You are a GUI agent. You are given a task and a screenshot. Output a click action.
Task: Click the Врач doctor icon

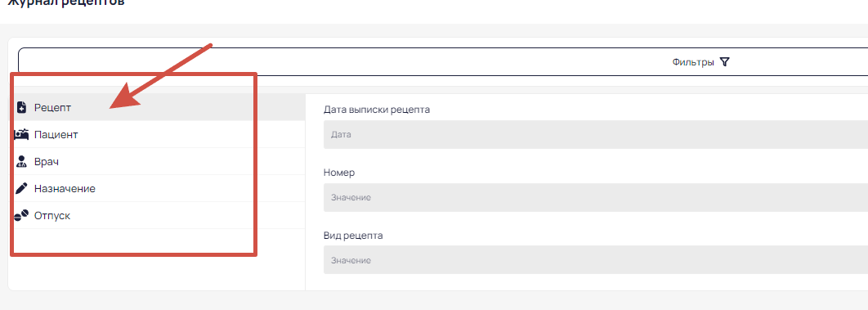pos(21,162)
